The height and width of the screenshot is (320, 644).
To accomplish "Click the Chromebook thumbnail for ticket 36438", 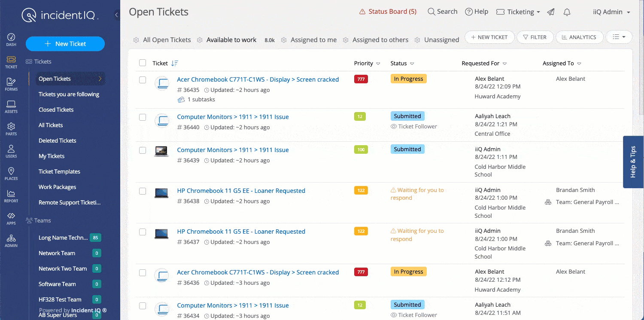I will coord(161,192).
